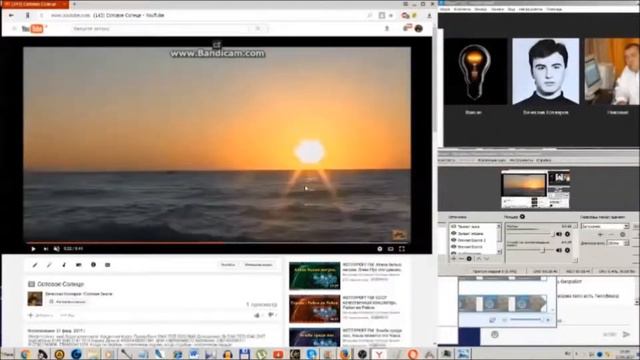
Task: Click the magic wand enhancements icon
Action: 49,265
